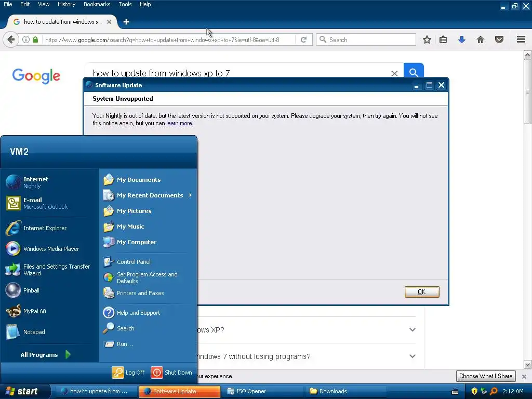Close the Google search tab
Image resolution: width=532 pixels, height=399 pixels.
point(109,22)
